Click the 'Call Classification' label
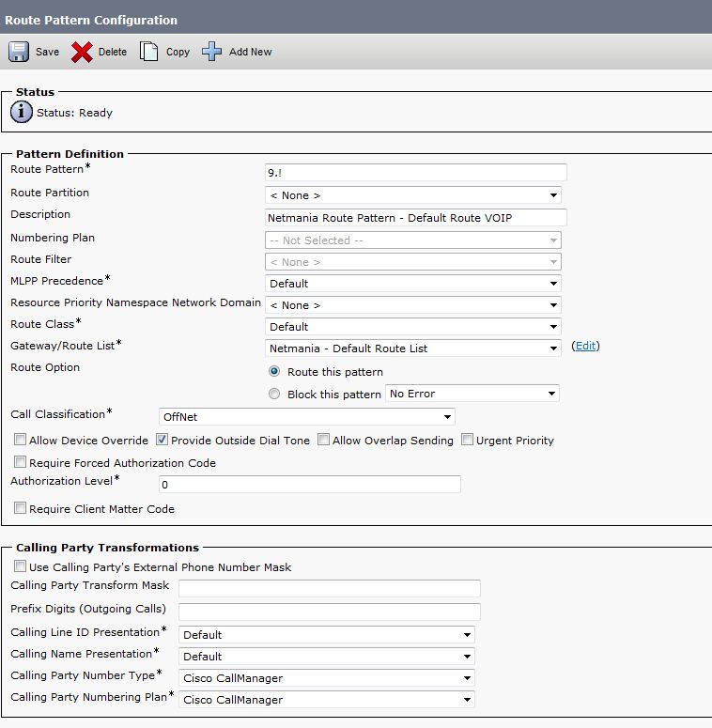Screen dimensions: 712x728 (x=58, y=414)
